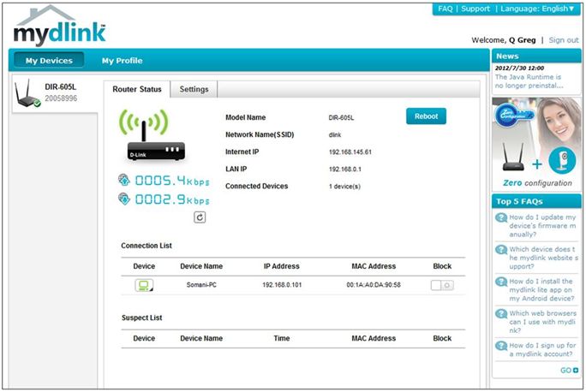Click the Zero configuration banner
586x392 pixels.
coord(536,143)
